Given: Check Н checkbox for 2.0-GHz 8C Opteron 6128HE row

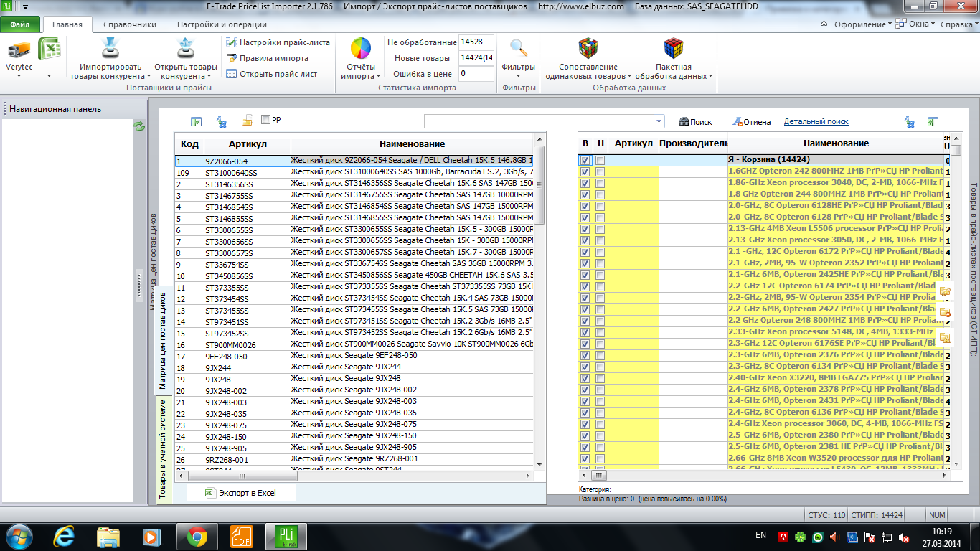Looking at the screenshot, I should (600, 207).
